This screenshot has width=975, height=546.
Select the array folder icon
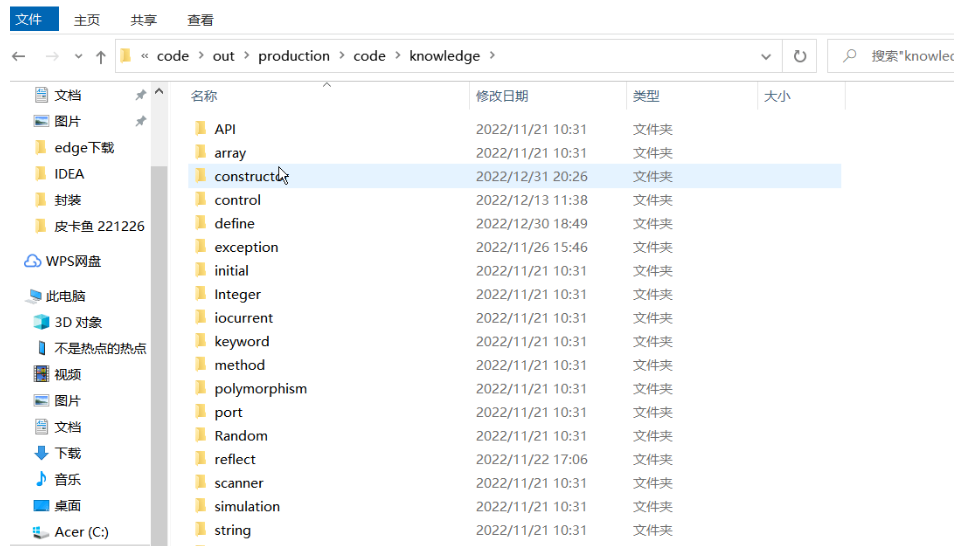(200, 152)
